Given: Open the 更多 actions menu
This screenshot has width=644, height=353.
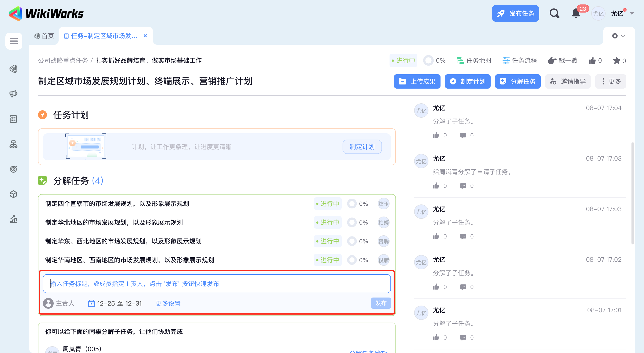Looking at the screenshot, I should 610,81.
